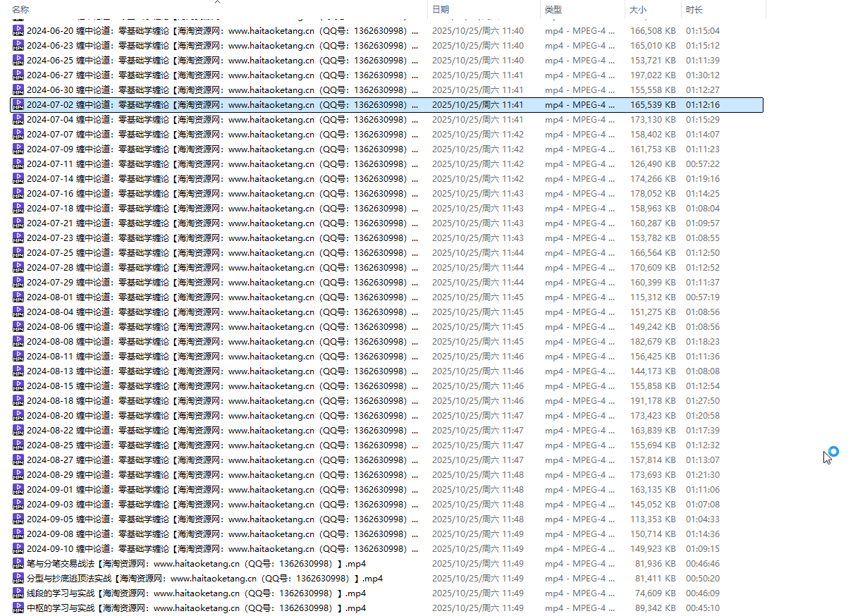Click the 时长 column header
This screenshot has width=865, height=616.
(694, 10)
